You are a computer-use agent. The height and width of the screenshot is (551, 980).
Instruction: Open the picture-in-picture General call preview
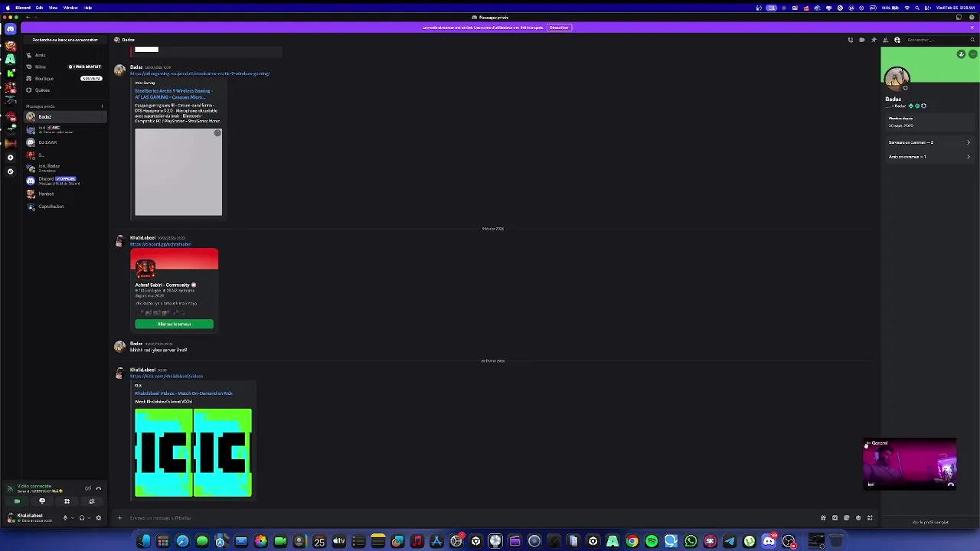point(910,464)
